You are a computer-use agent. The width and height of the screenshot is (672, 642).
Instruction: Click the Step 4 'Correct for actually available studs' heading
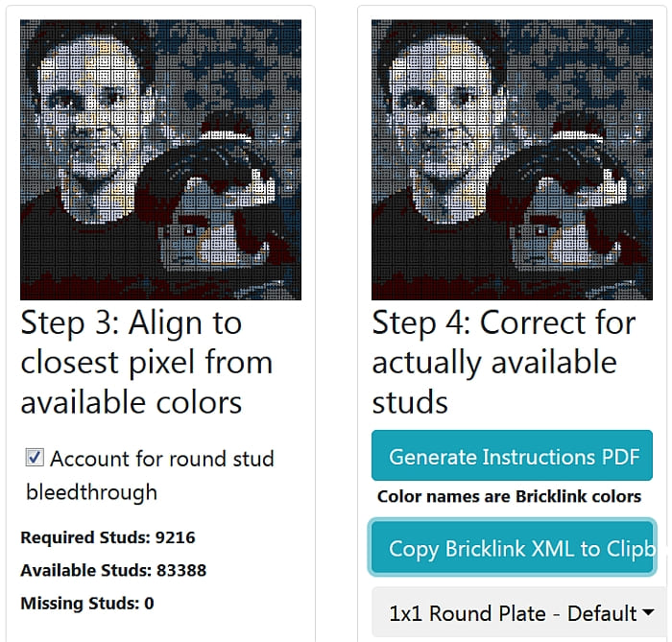503,363
